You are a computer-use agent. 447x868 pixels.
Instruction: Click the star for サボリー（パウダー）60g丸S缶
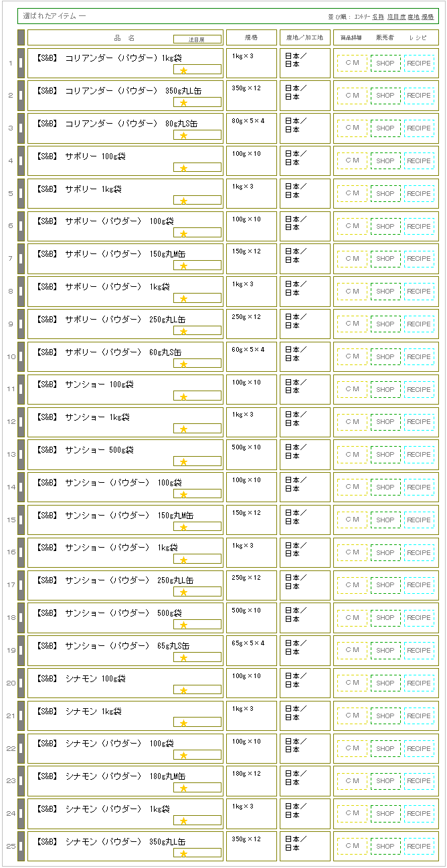183,364
